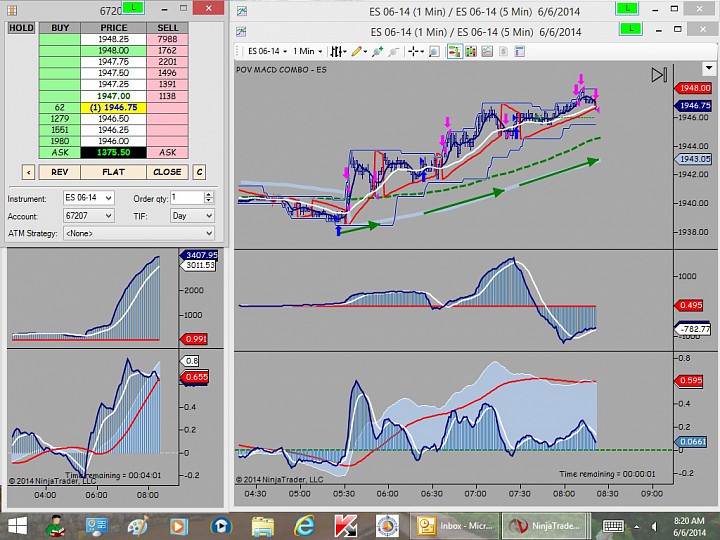Click the red 1948.00 price marker
720x540 pixels.
tap(693, 88)
